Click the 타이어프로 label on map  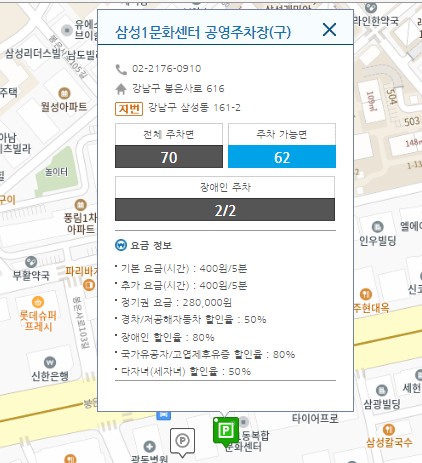315,418
